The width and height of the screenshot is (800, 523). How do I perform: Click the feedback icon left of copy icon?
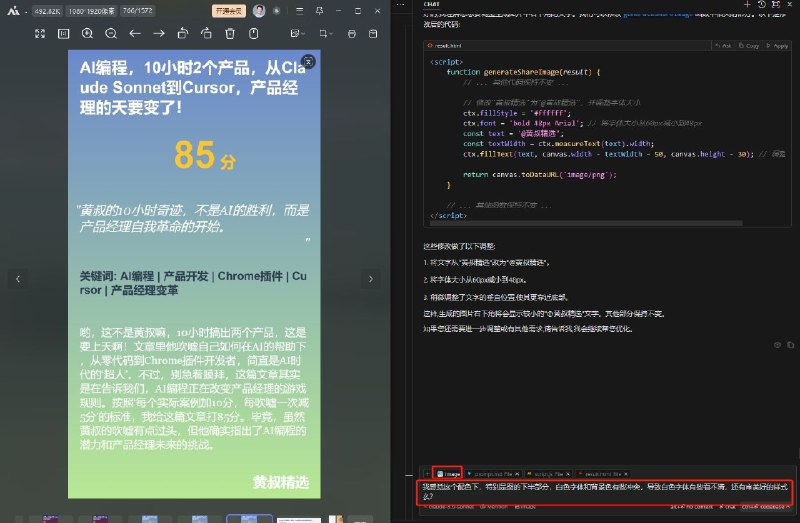point(777,345)
